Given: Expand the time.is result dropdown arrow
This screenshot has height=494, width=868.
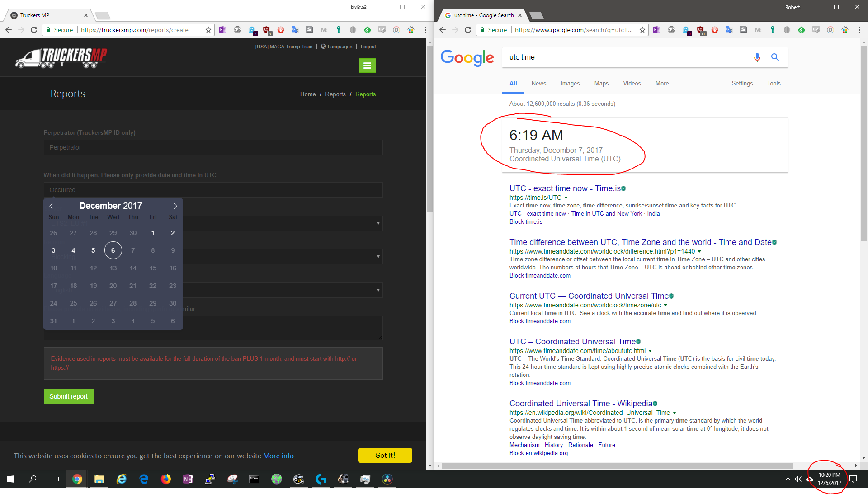Looking at the screenshot, I should pyautogui.click(x=566, y=198).
